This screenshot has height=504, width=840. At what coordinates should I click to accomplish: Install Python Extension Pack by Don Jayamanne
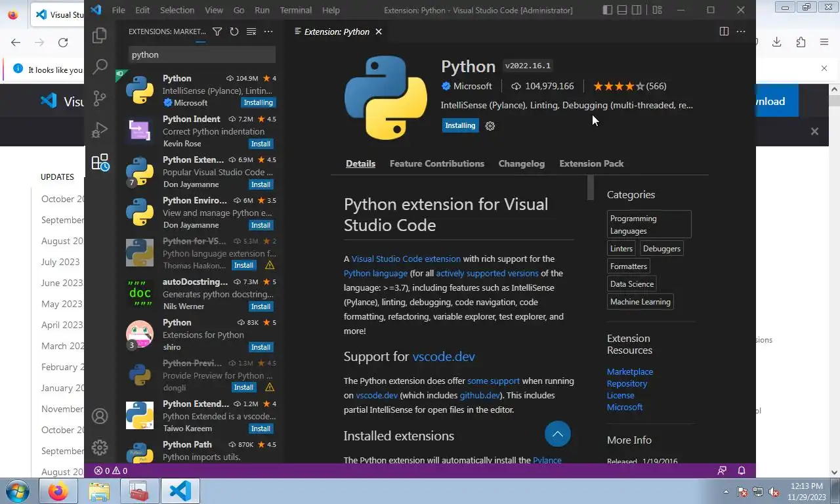[261, 184]
